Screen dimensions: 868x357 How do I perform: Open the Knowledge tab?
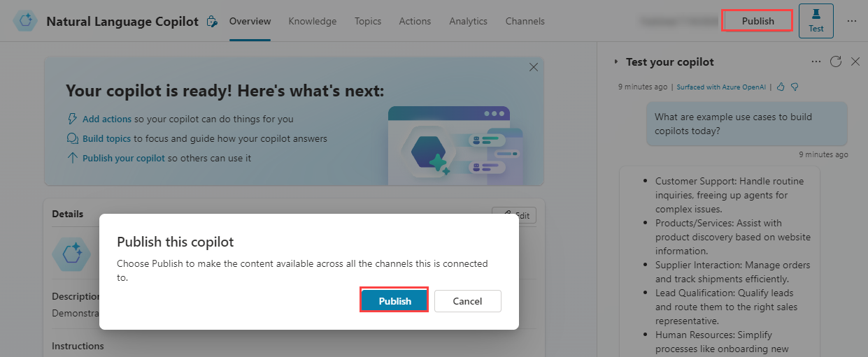pyautogui.click(x=313, y=21)
